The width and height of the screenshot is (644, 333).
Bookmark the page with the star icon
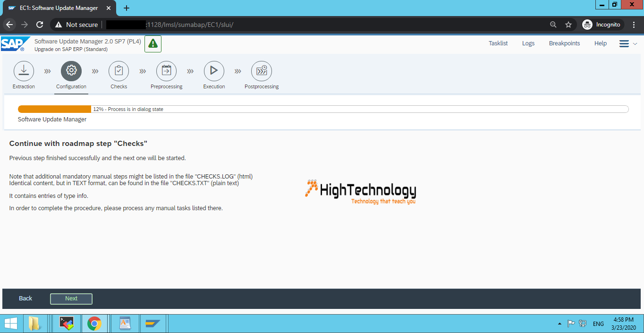click(568, 25)
